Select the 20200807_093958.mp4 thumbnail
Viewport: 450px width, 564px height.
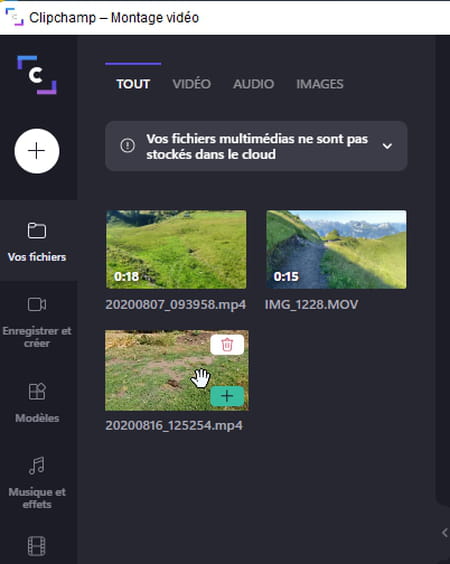pos(176,249)
